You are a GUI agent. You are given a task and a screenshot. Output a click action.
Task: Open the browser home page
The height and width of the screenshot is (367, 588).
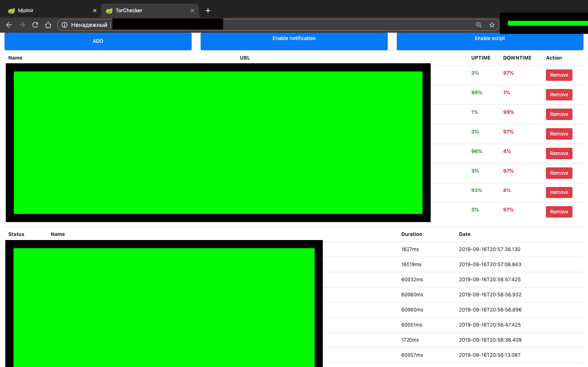tap(48, 24)
